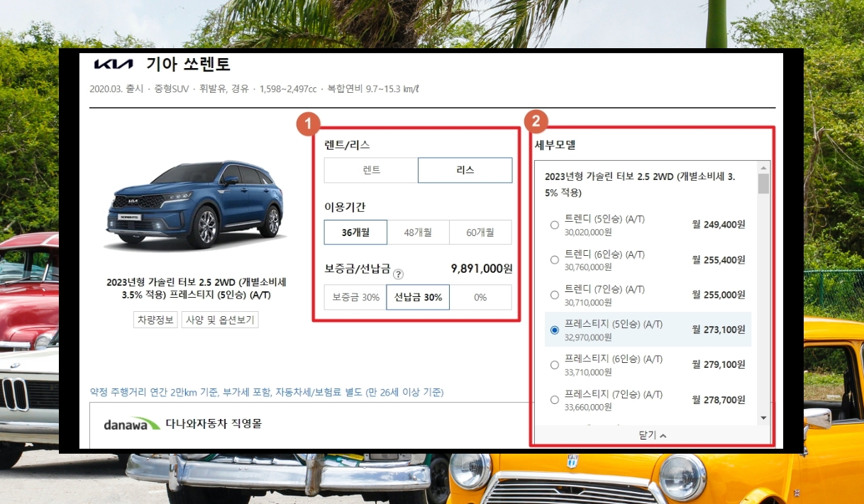Click the 차량정보 button
The width and height of the screenshot is (864, 504).
pyautogui.click(x=155, y=320)
